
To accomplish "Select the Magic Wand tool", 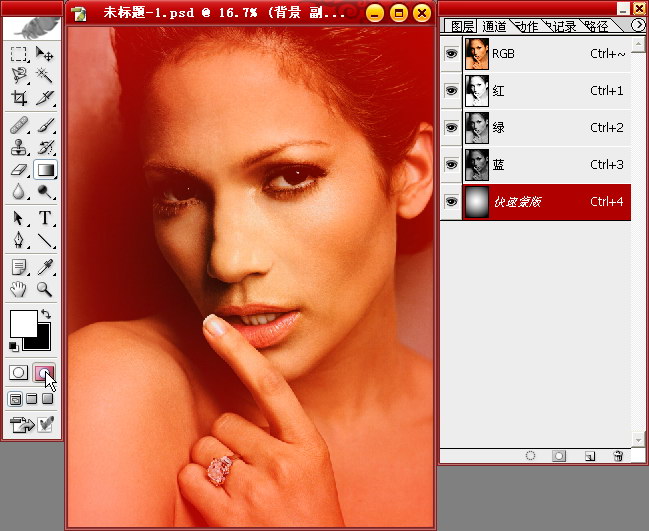I will tap(44, 76).
